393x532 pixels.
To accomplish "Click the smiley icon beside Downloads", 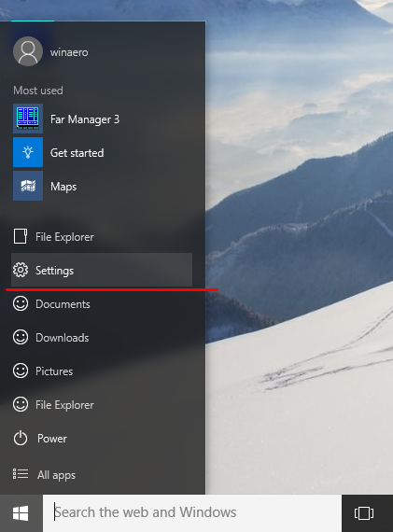I will click(21, 337).
